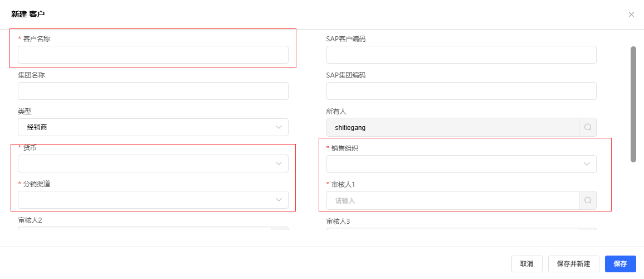Image resolution: width=644 pixels, height=279 pixels.
Task: Select the 集团名称 input box
Action: point(153,91)
